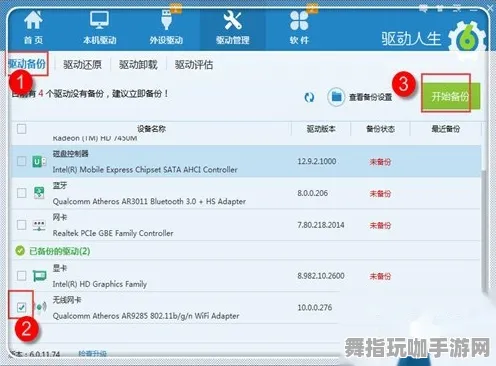Click the folder backup settings icon

pyautogui.click(x=336, y=97)
